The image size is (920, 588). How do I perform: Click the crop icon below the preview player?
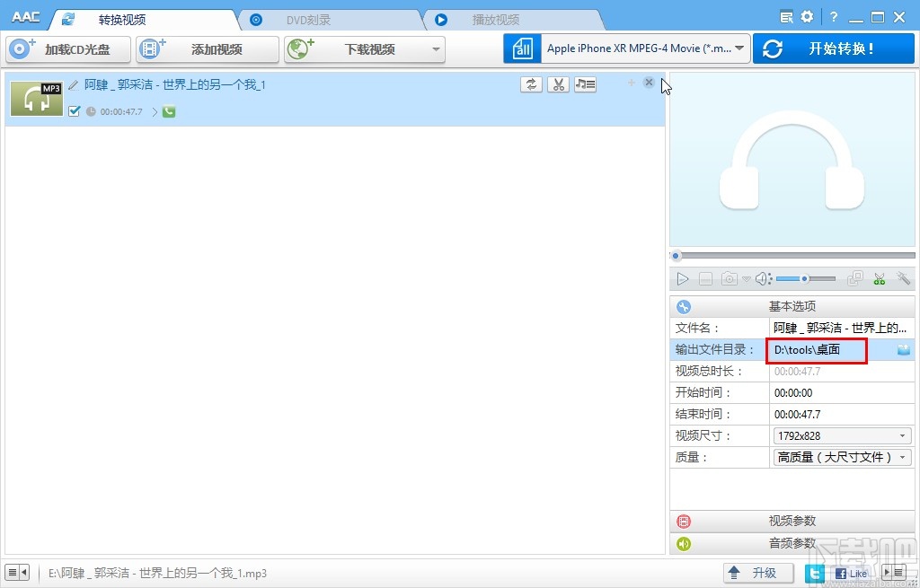(x=854, y=278)
